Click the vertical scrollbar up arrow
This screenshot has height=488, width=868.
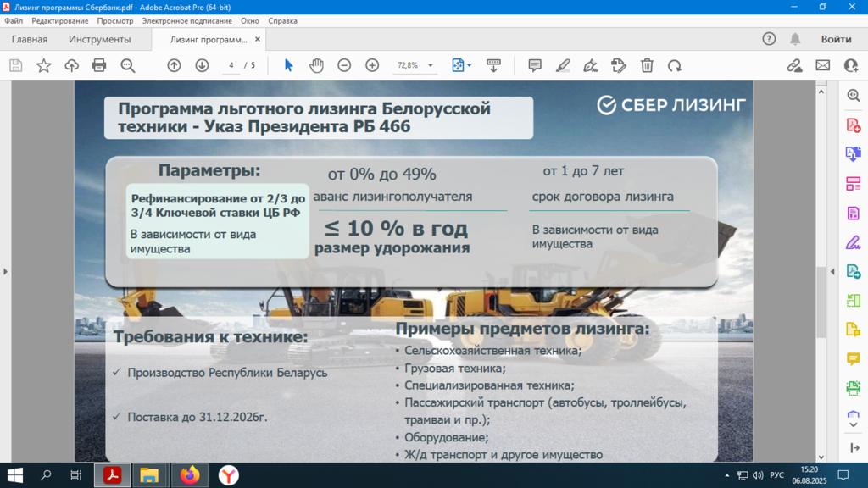tap(821, 91)
